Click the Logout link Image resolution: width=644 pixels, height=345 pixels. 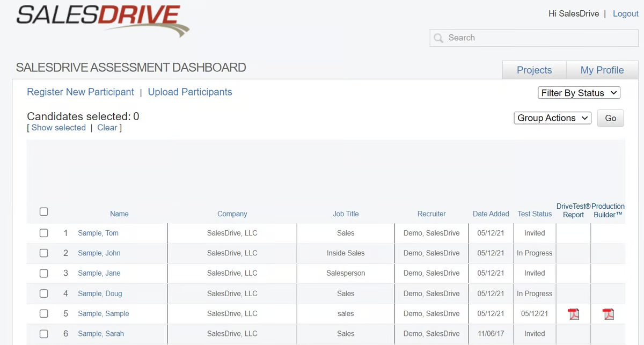click(625, 13)
